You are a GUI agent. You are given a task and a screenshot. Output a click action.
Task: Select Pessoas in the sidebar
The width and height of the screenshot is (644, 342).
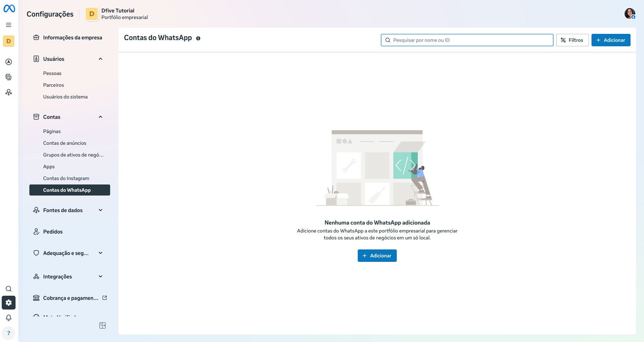(x=52, y=73)
